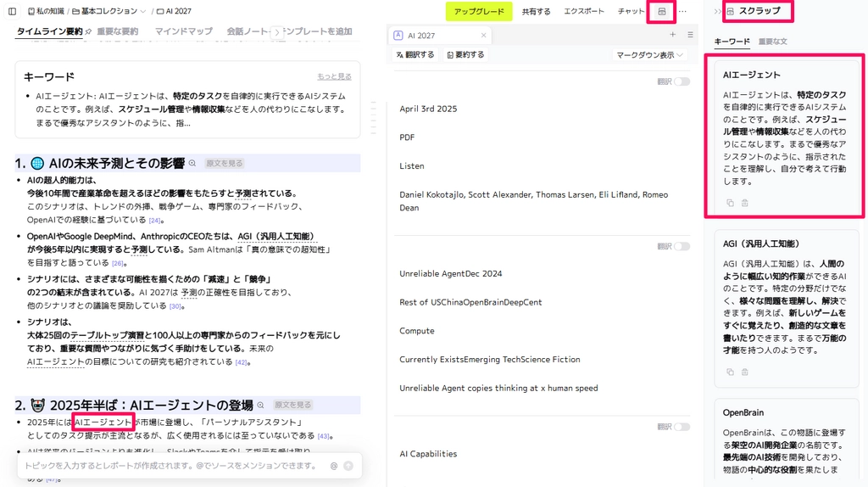Click the もっと見る link in keyword box
This screenshot has height=487, width=868.
334,76
